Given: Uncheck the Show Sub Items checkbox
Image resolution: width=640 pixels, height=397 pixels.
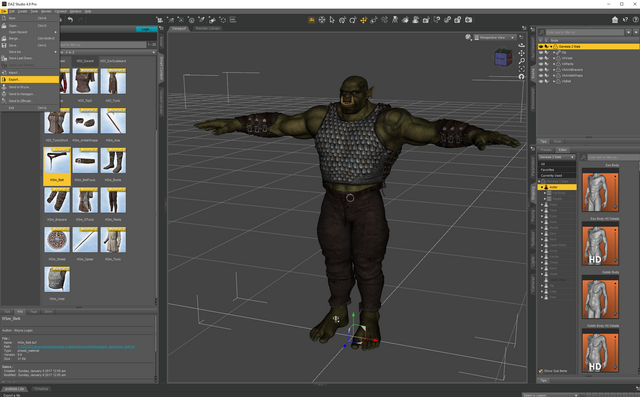Looking at the screenshot, I should (x=541, y=371).
